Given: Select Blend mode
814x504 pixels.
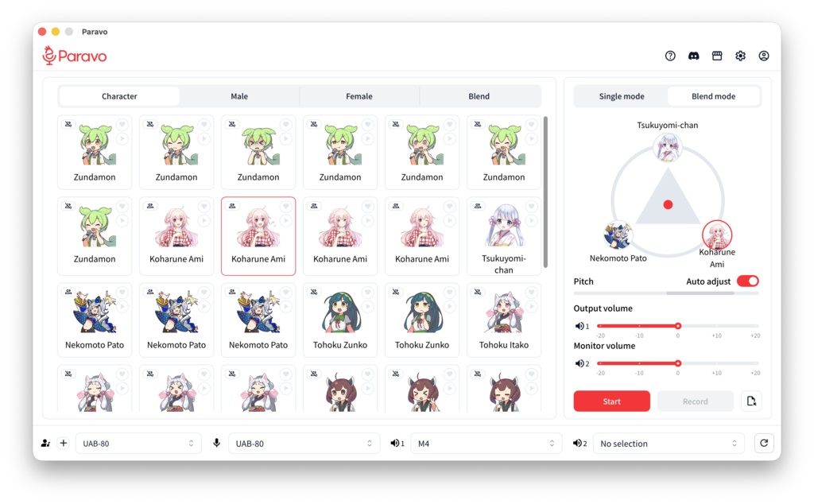Looking at the screenshot, I should (713, 96).
